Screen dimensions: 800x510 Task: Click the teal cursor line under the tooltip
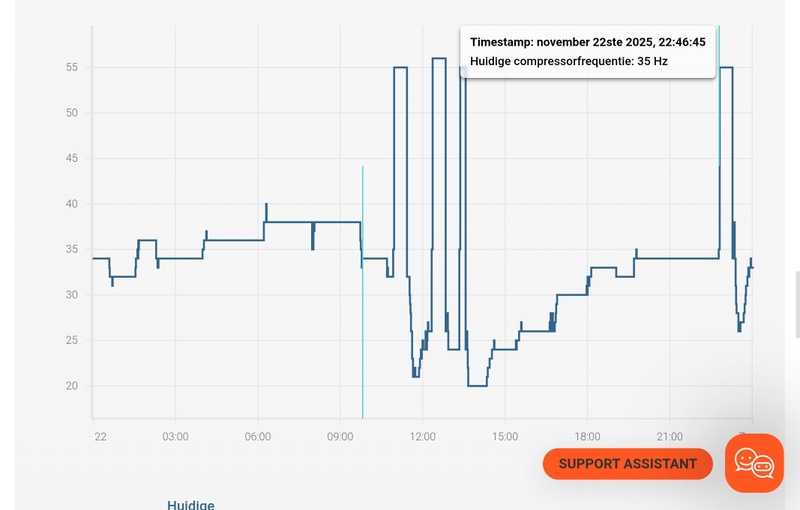tap(718, 120)
